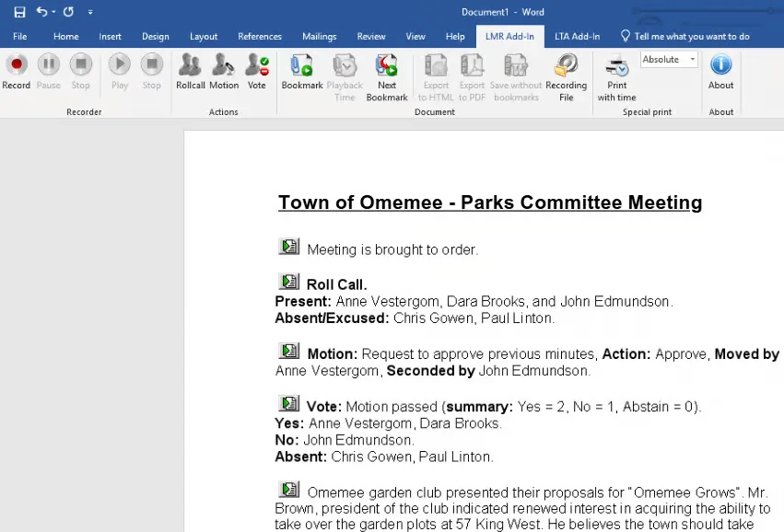The width and height of the screenshot is (784, 532).
Task: Select the LMR Add-In tab
Action: (509, 37)
